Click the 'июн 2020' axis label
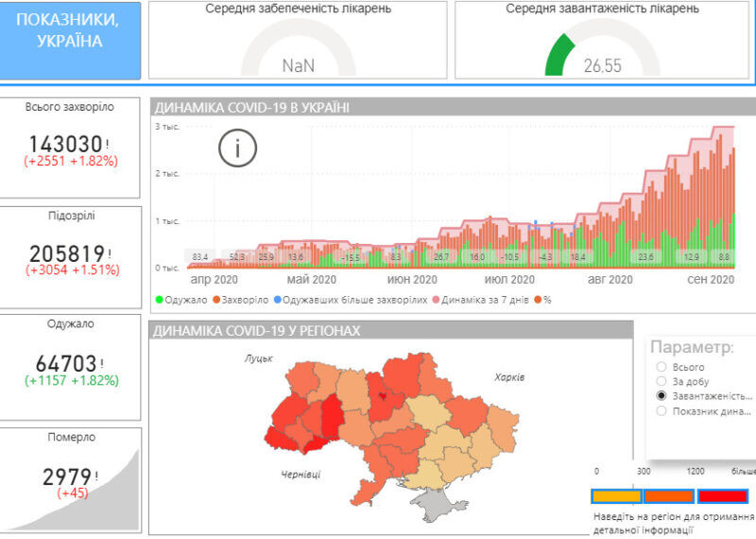 (x=412, y=279)
